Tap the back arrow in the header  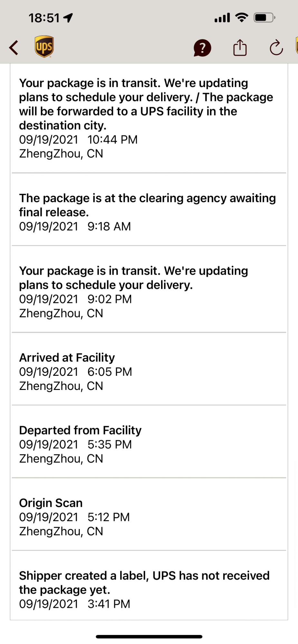click(x=14, y=48)
